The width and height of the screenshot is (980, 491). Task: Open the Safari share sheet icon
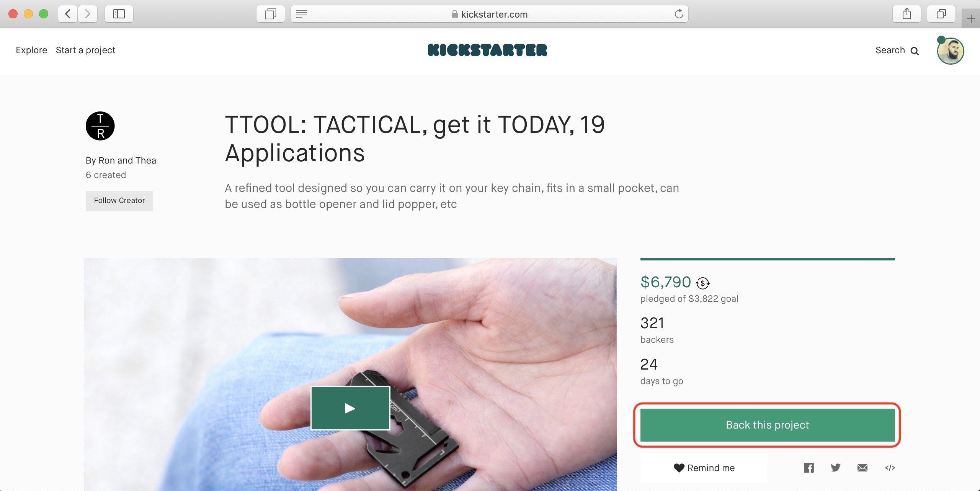[906, 14]
